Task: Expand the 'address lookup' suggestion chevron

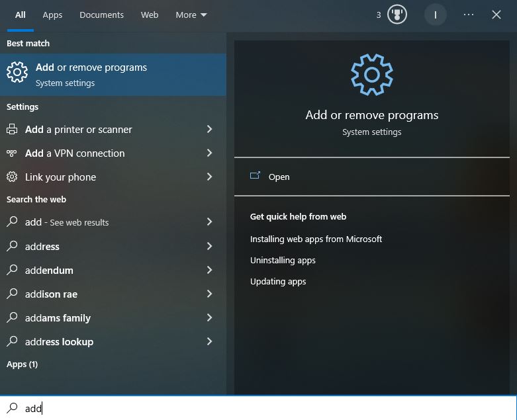Action: 209,341
